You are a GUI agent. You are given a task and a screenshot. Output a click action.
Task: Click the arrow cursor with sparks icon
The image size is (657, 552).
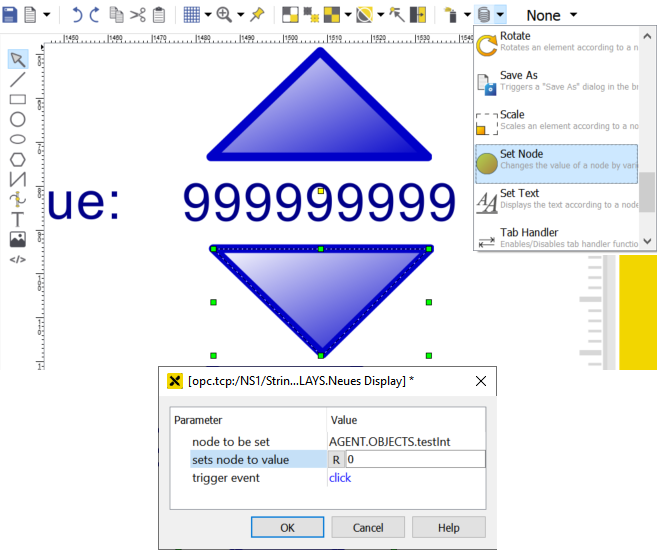(x=397, y=15)
